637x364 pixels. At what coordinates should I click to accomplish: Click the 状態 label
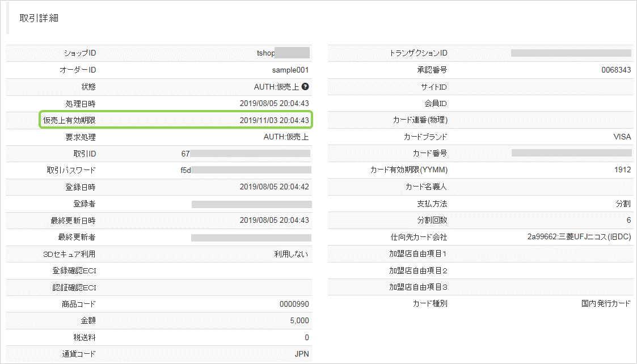pyautogui.click(x=88, y=87)
